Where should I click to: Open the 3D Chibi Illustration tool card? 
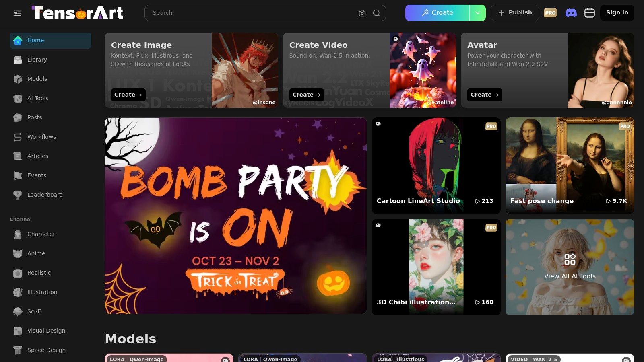click(436, 267)
